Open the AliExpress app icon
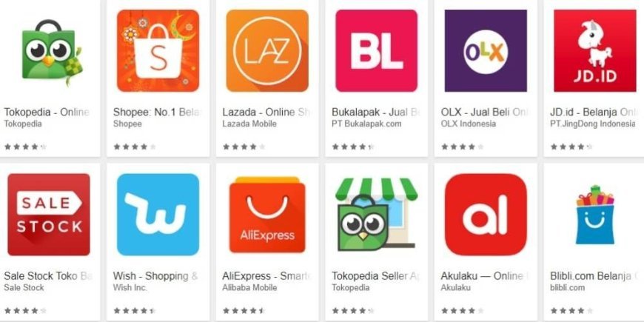The width and height of the screenshot is (644, 322). click(x=267, y=215)
